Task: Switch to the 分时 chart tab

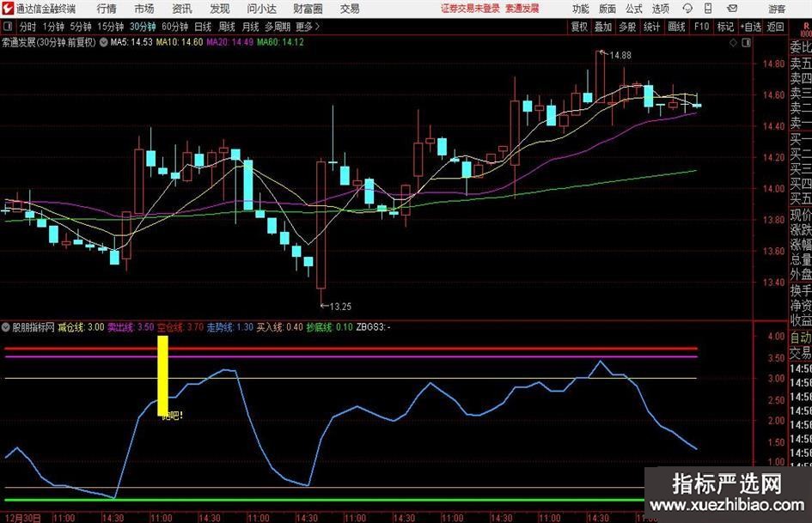Action: (27, 27)
